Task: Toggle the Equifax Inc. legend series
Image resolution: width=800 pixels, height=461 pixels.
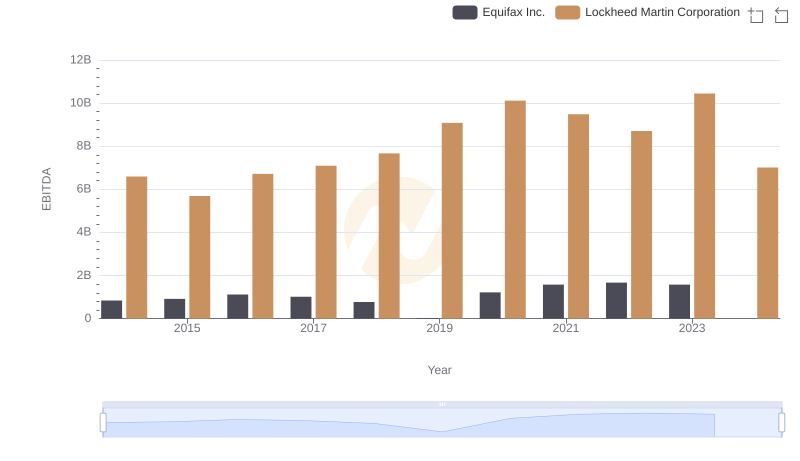Action: point(498,12)
